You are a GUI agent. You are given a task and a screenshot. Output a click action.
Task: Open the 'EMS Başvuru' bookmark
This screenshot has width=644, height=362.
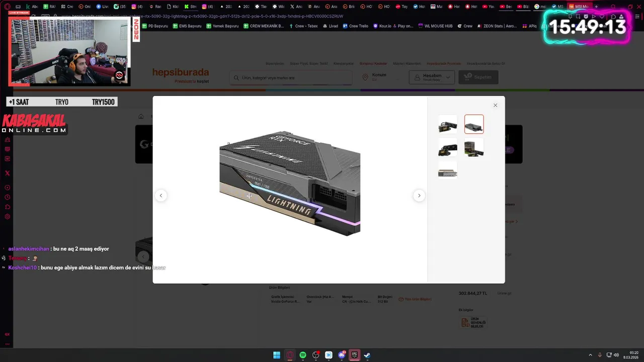[187, 26]
